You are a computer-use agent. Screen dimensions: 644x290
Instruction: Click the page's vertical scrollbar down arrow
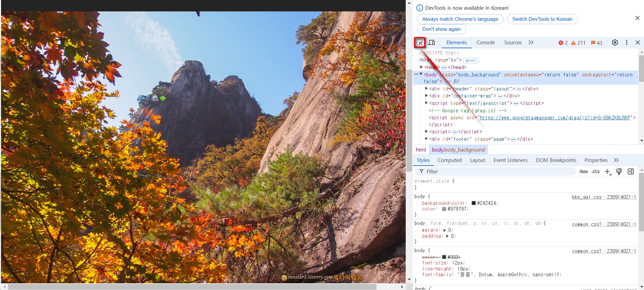409,280
